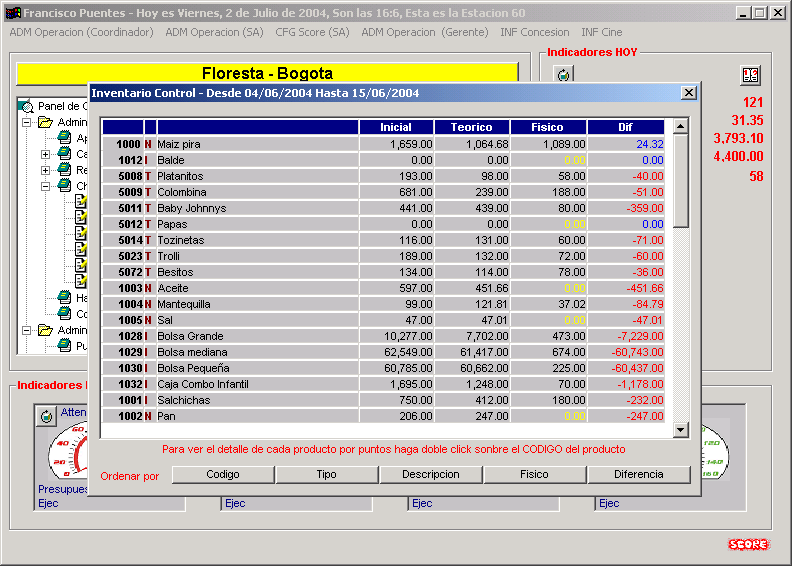Click refresh icon in Indicadores HOY panel
The image size is (792, 566).
click(563, 75)
